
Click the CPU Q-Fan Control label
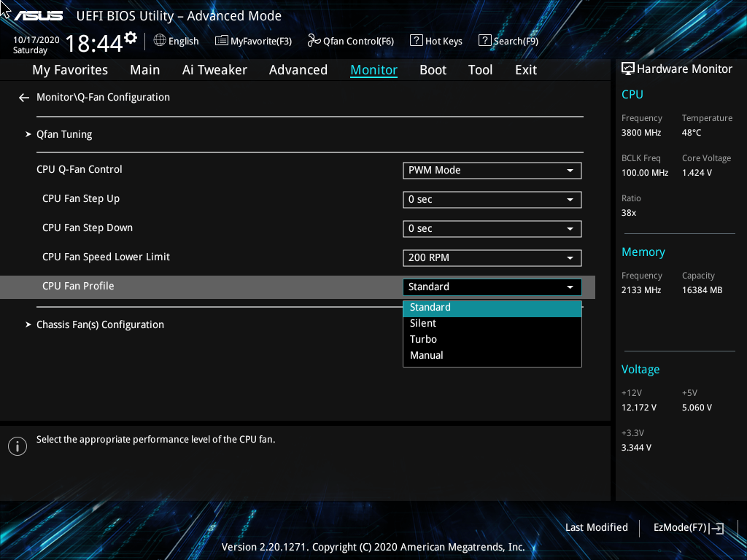tap(79, 169)
